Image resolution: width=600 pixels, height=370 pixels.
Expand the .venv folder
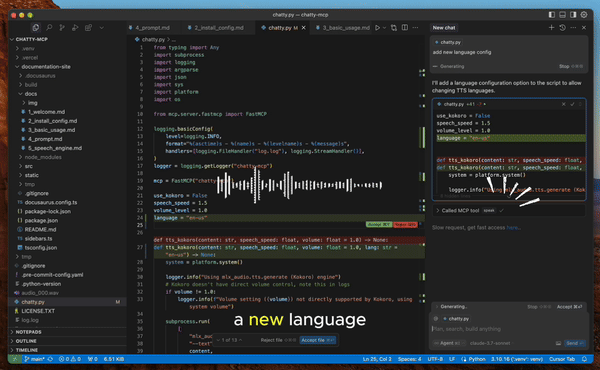[67, 49]
